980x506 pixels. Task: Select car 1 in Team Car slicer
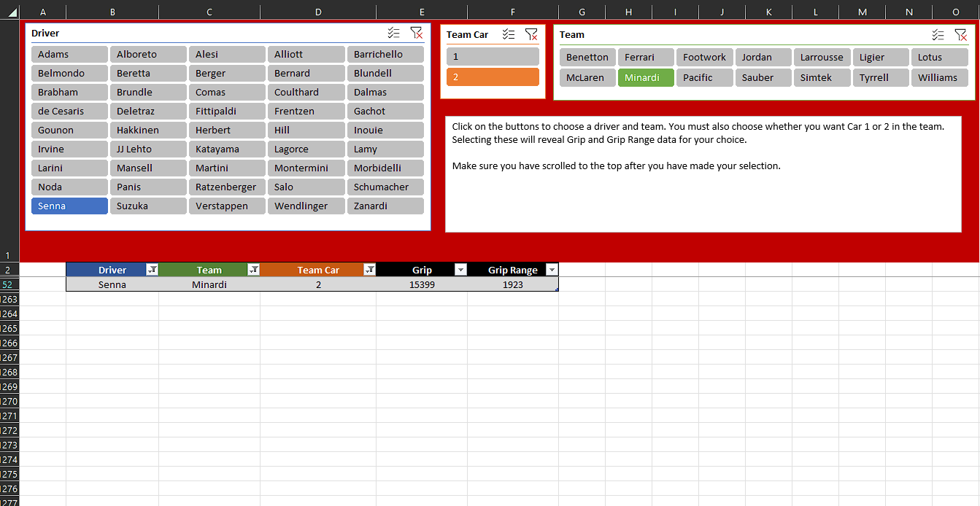coord(493,57)
